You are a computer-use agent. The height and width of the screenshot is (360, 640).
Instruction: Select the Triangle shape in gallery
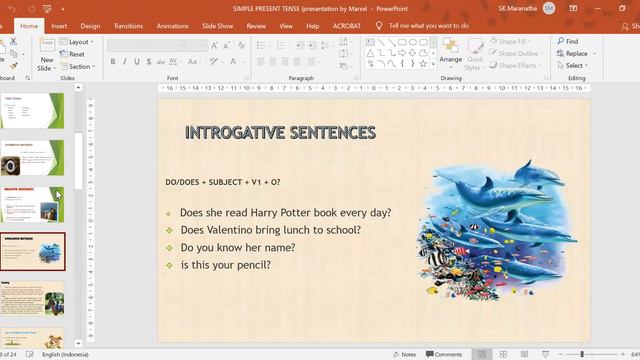[370, 53]
